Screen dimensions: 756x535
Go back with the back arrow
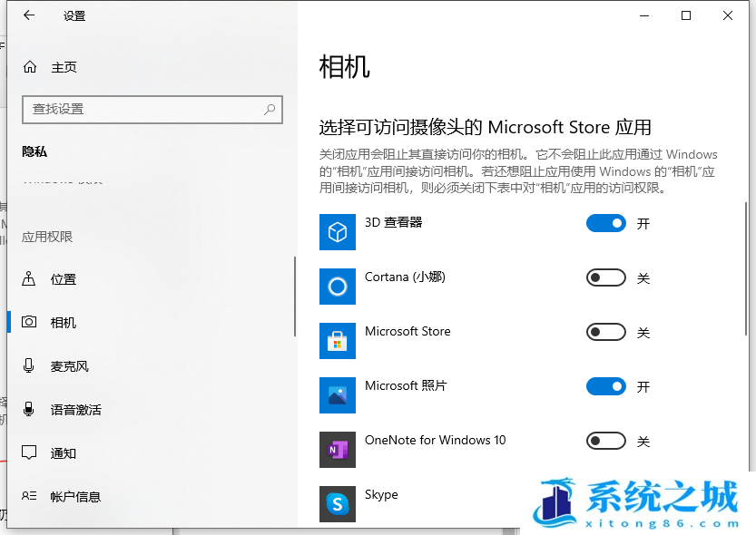29,15
